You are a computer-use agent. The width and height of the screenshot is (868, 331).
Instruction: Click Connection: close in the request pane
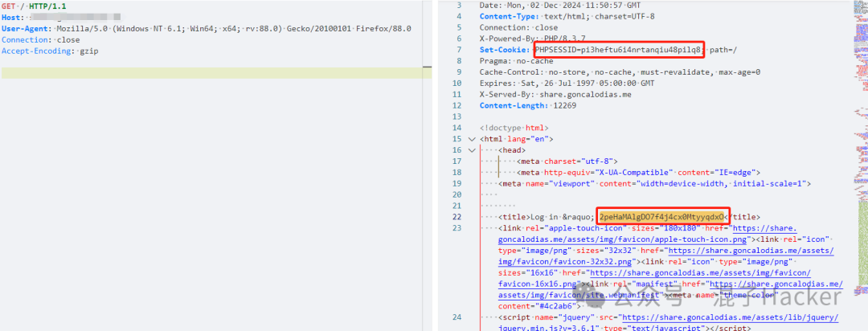pyautogui.click(x=41, y=40)
